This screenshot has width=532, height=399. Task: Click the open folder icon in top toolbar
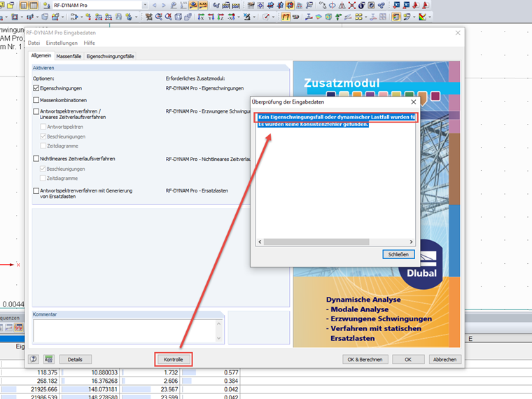[x=10, y=5]
